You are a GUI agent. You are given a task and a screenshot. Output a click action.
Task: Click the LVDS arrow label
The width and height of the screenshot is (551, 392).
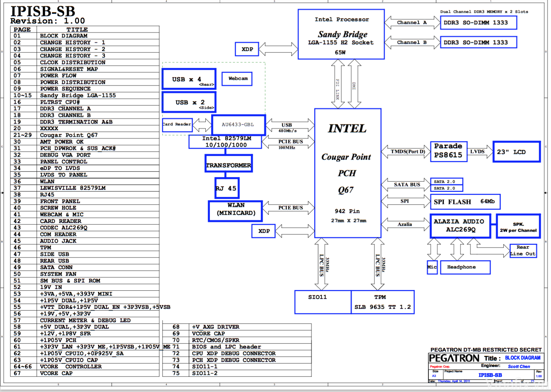click(x=477, y=152)
